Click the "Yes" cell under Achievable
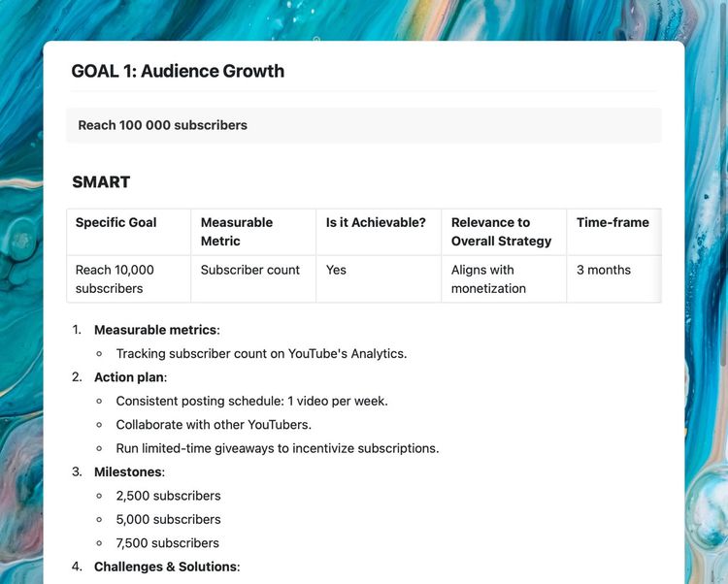This screenshot has height=584, width=728. tap(336, 270)
